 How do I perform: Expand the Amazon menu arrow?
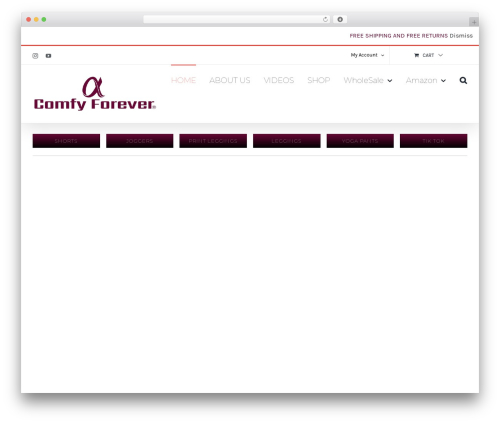[x=443, y=81]
